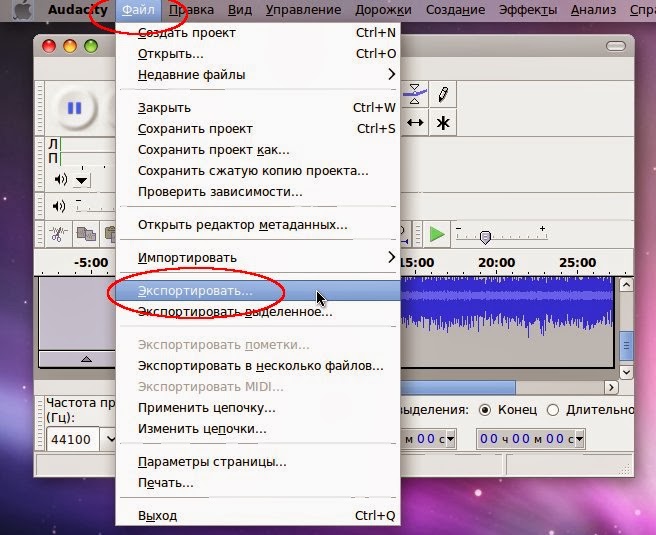Select the Envelope tool icon

click(x=415, y=94)
